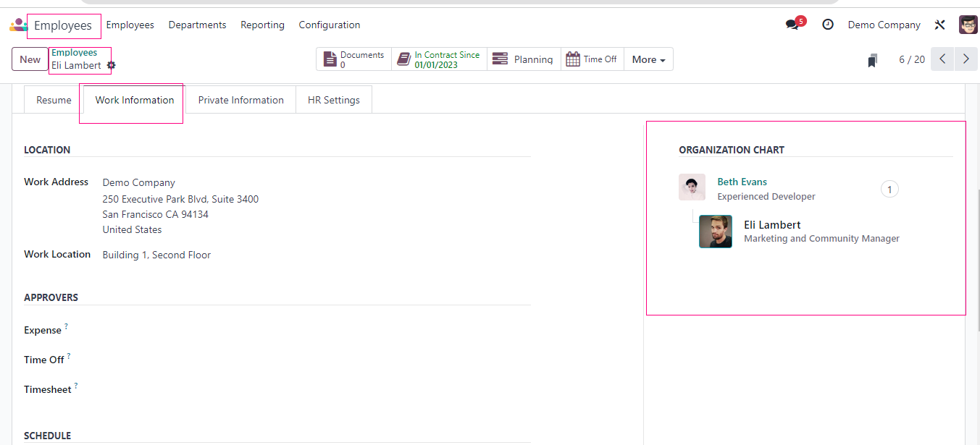This screenshot has width=980, height=445.
Task: Click Experienced Developer job title text
Action: pyautogui.click(x=766, y=197)
